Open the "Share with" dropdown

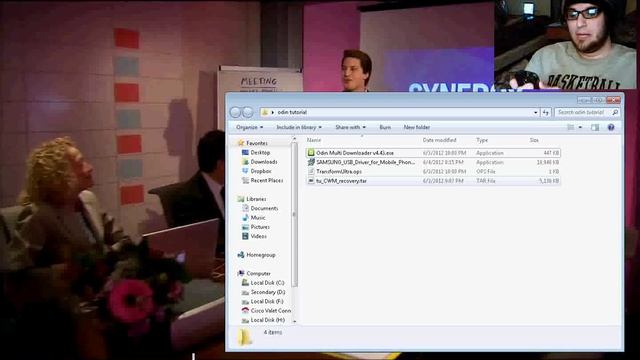pos(350,127)
